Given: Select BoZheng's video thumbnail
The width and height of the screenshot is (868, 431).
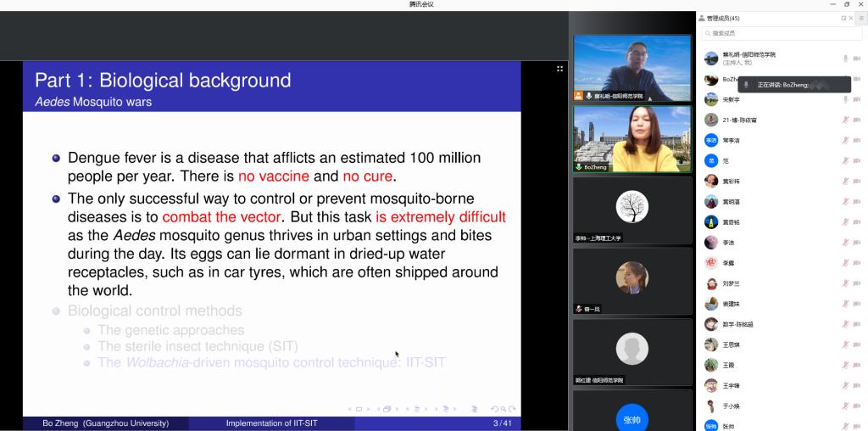Looking at the screenshot, I should [632, 138].
